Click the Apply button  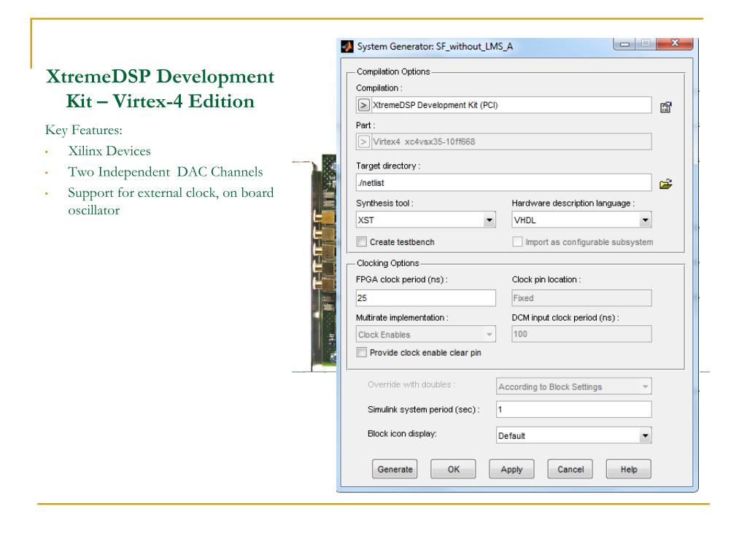click(511, 469)
